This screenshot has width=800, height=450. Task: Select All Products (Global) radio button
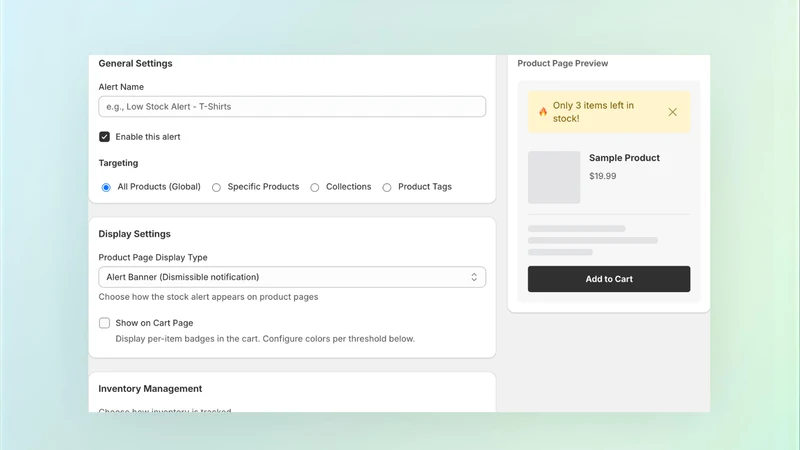pyautogui.click(x=106, y=187)
